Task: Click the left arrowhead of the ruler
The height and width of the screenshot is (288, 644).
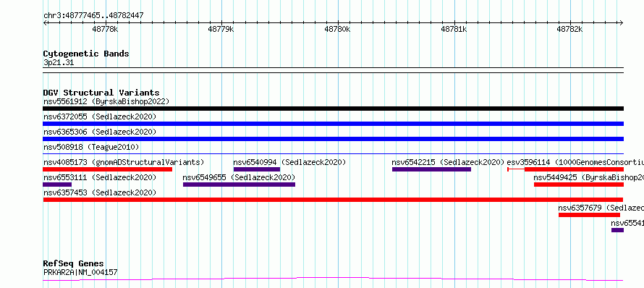Action: [x=45, y=23]
